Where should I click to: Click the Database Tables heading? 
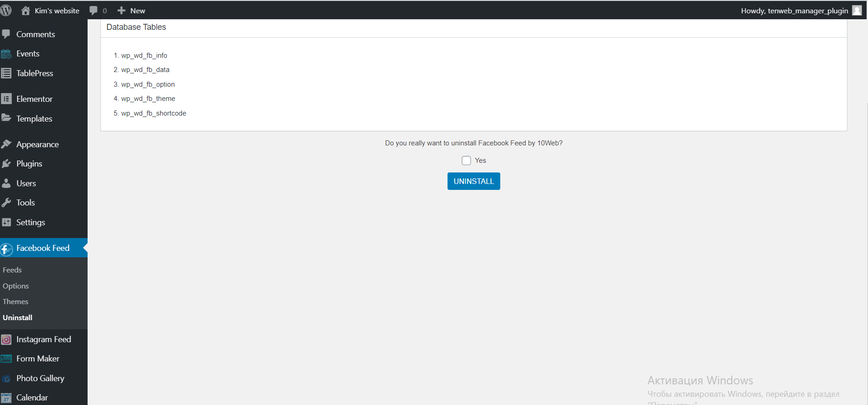(x=136, y=27)
